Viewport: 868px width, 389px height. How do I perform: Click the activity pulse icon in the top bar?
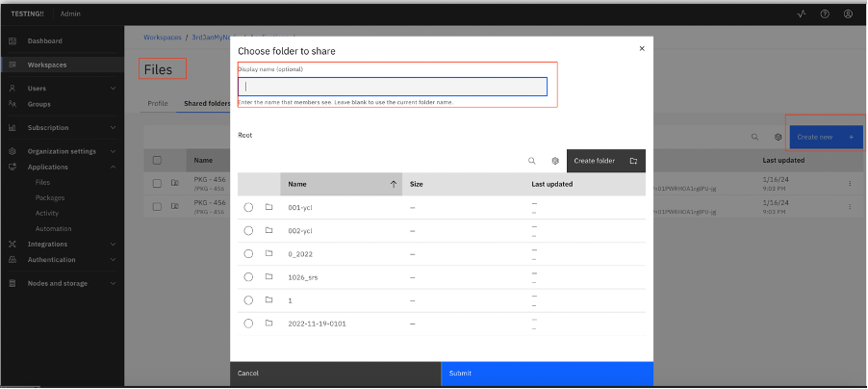[802, 14]
